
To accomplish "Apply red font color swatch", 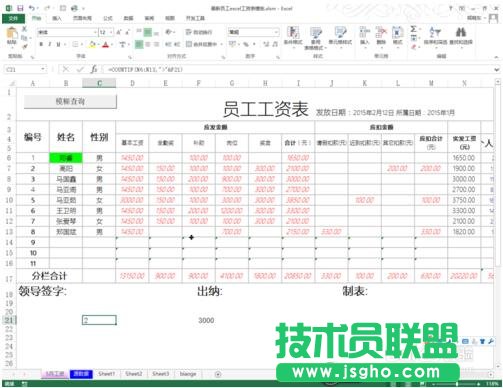I will click(x=106, y=44).
